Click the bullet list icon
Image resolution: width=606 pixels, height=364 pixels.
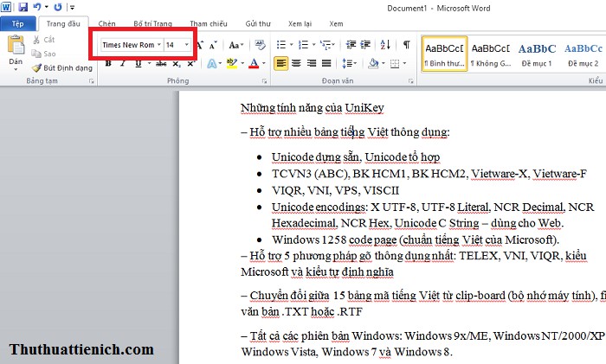click(x=281, y=44)
